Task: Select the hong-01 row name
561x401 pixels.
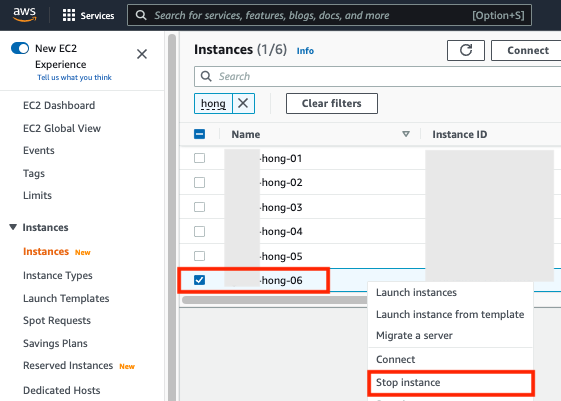Action: click(x=282, y=158)
